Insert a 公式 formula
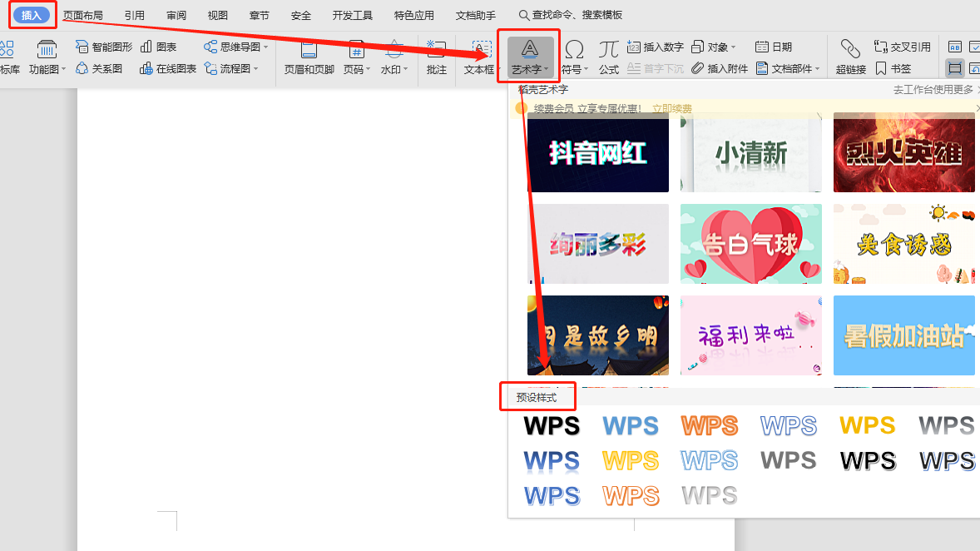 pos(609,57)
